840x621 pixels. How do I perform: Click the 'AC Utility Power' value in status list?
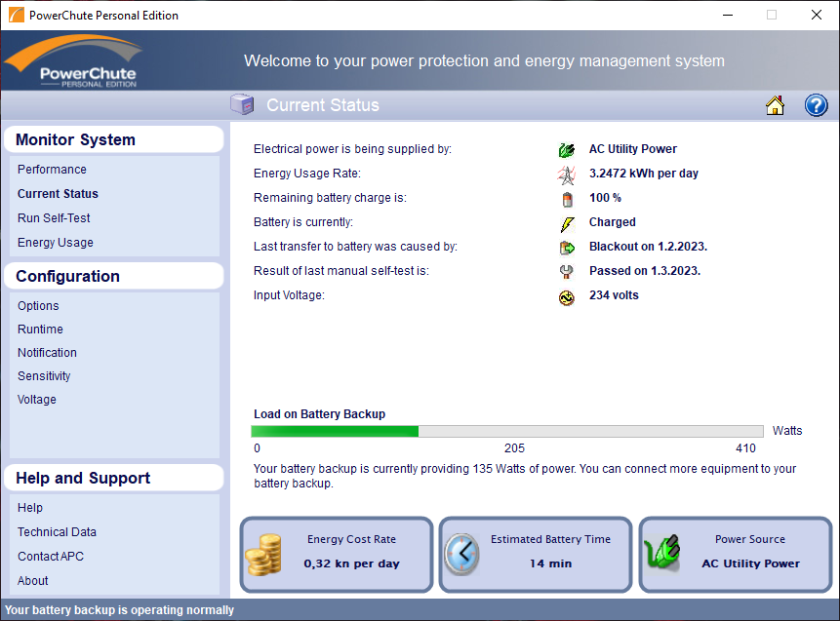click(x=633, y=149)
